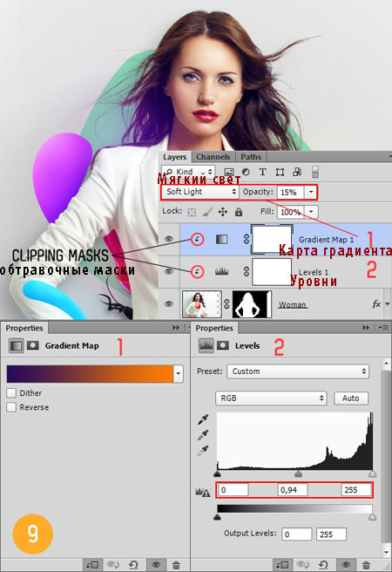Click mask icon in Levels Properties

(x=223, y=345)
